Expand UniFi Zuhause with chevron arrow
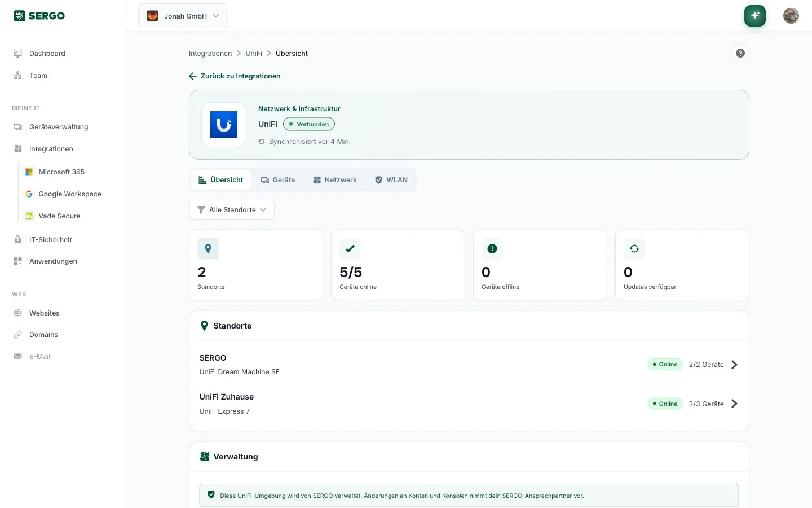The image size is (812, 508). point(734,404)
